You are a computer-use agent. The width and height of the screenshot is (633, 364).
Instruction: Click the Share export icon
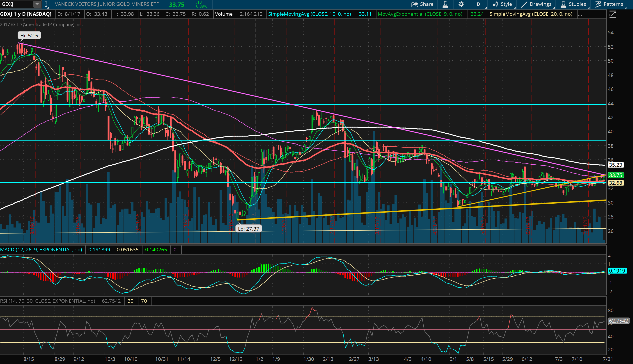[415, 4]
